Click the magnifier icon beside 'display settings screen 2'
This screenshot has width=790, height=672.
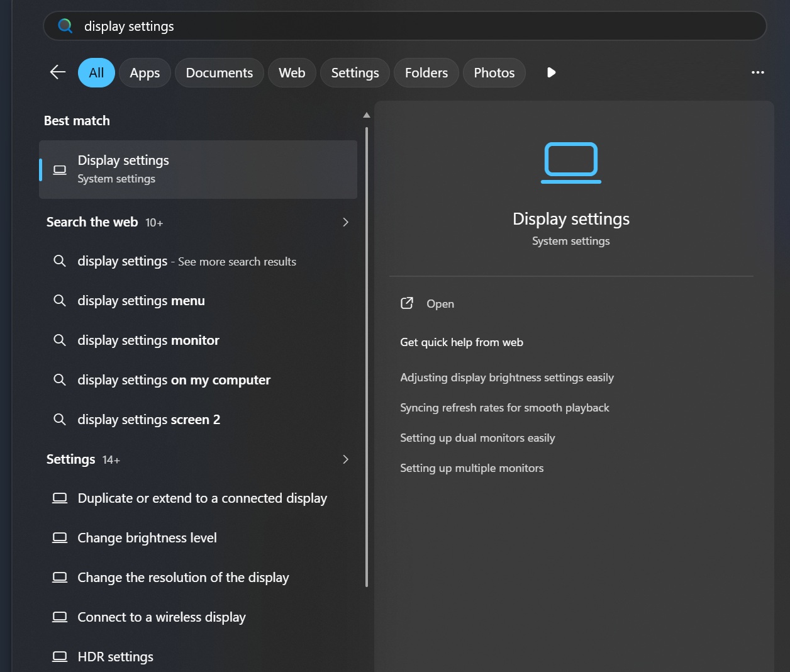(60, 420)
